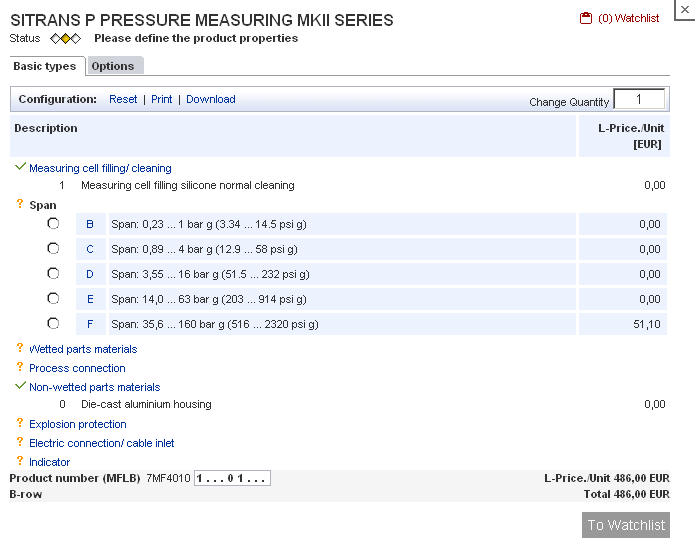Screen dimensions: 695x548
Task: Close the configurator dialog with X
Action: coord(685,10)
